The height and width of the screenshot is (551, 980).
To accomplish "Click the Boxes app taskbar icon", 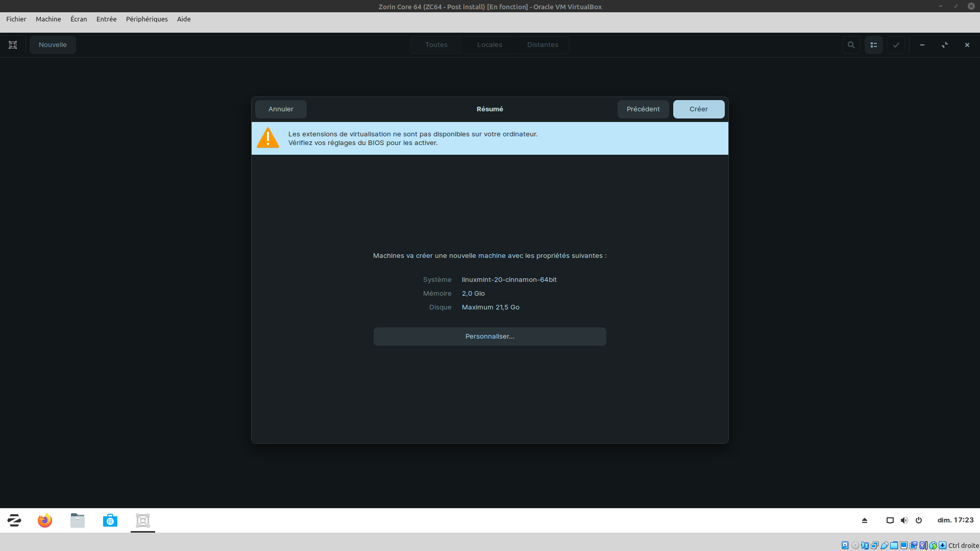I will tap(143, 520).
